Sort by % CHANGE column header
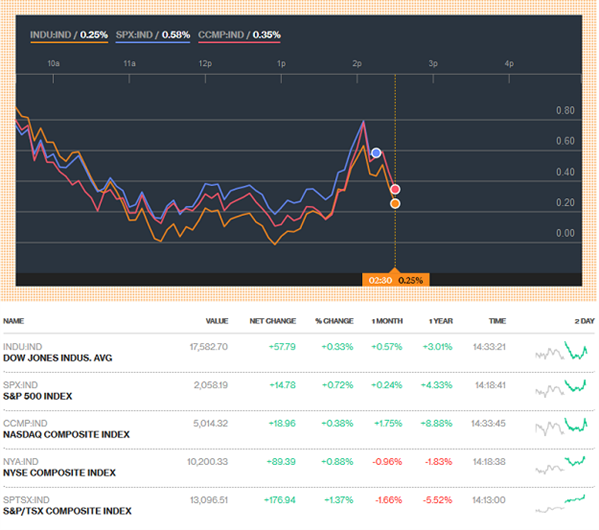 click(x=334, y=321)
